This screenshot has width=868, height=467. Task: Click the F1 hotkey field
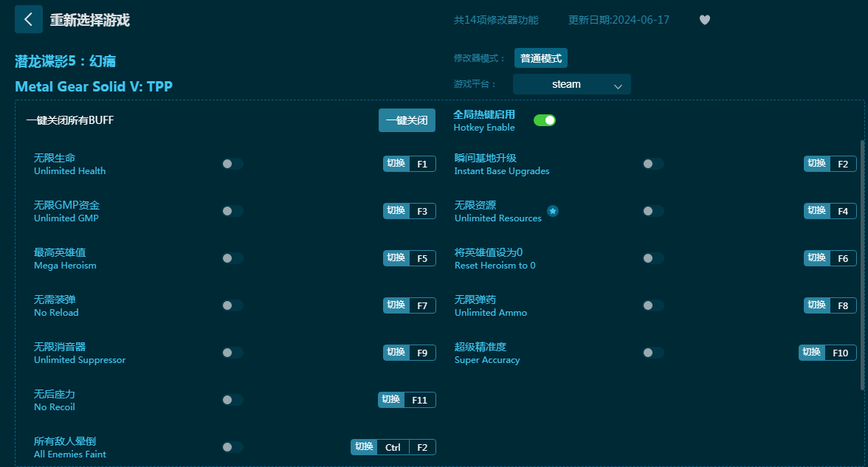click(x=422, y=164)
